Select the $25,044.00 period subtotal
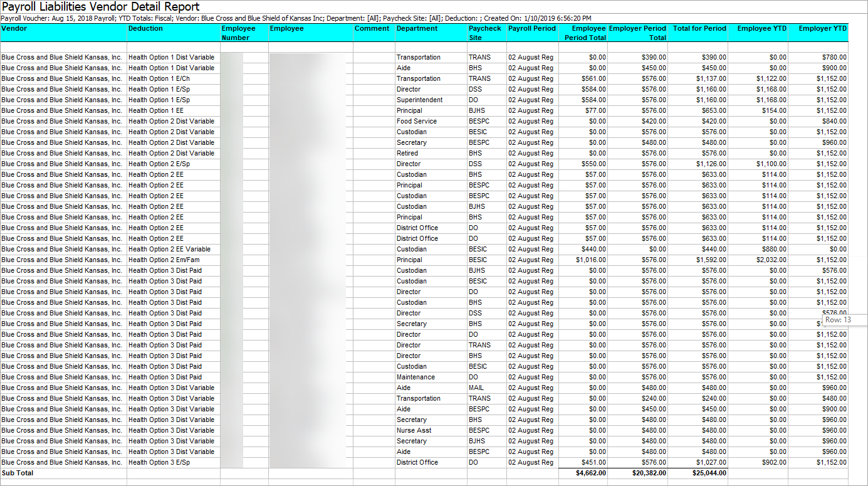The image size is (868, 486). coord(709,473)
